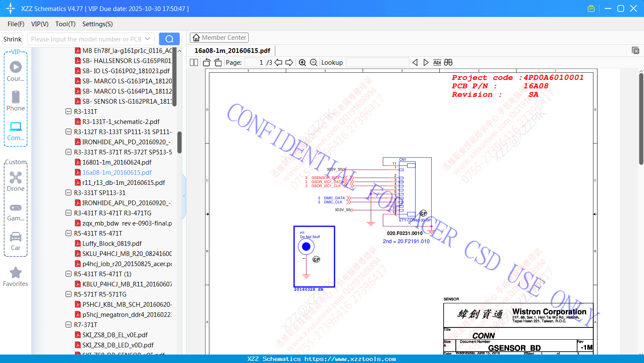Click the binoculars search icon

click(x=448, y=63)
